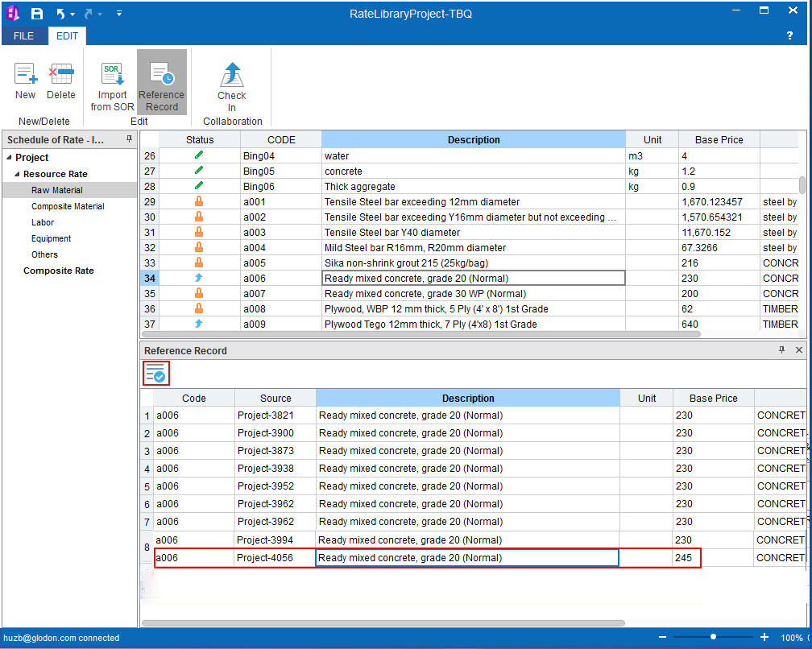Screen dimensions: 812x649
Task: Open the FILE tab
Action: tap(23, 36)
